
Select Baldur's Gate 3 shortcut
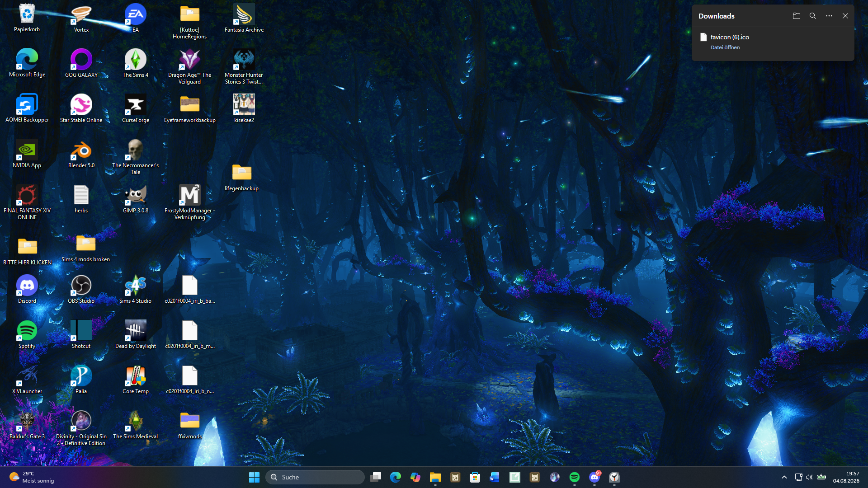pos(27,425)
